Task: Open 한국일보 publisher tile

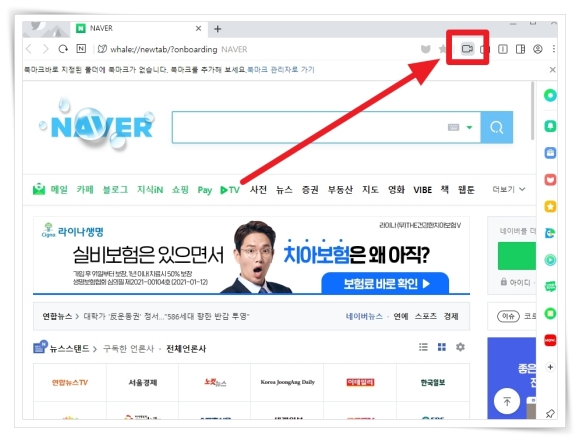Action: pyautogui.click(x=433, y=382)
